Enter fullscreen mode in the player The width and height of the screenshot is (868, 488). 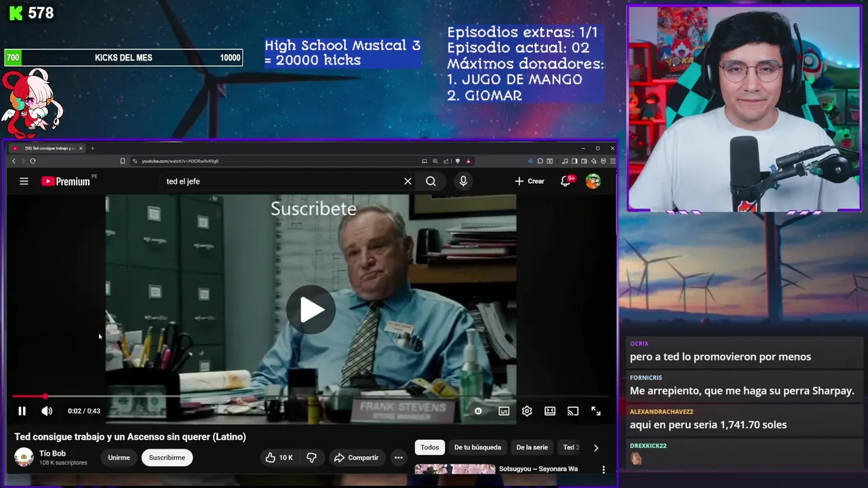tap(596, 411)
